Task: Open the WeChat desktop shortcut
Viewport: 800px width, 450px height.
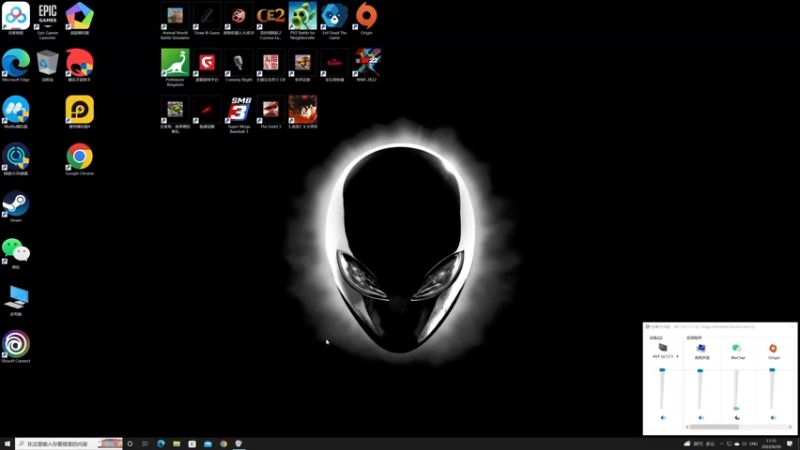Action: (16, 253)
